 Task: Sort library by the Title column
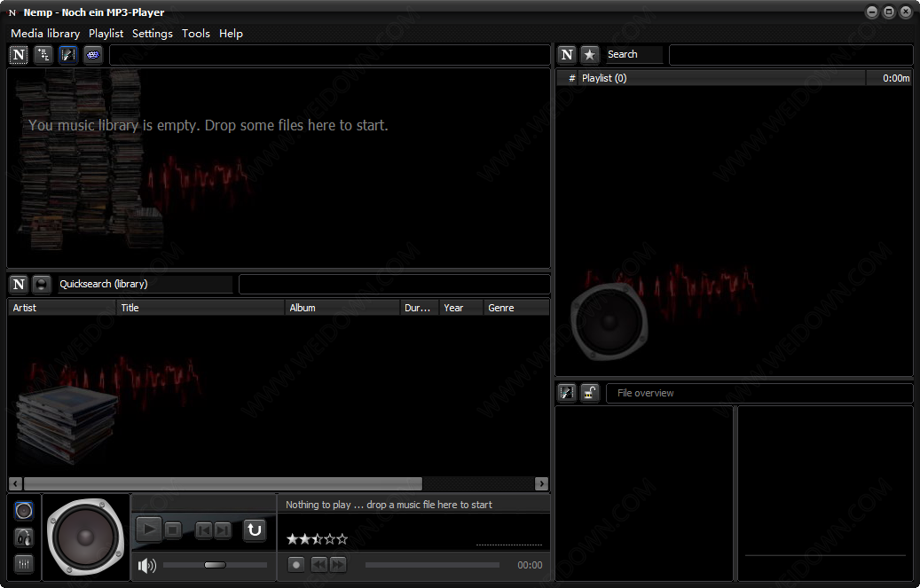[x=201, y=308]
